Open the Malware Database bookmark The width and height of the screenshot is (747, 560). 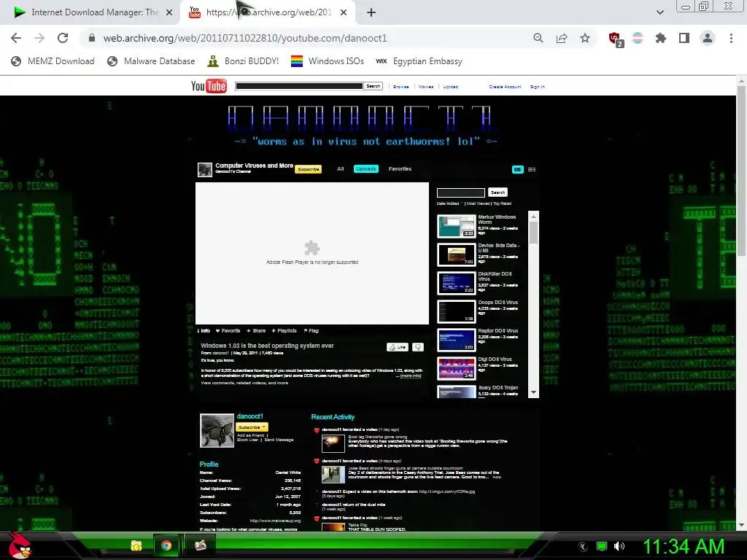pos(151,61)
